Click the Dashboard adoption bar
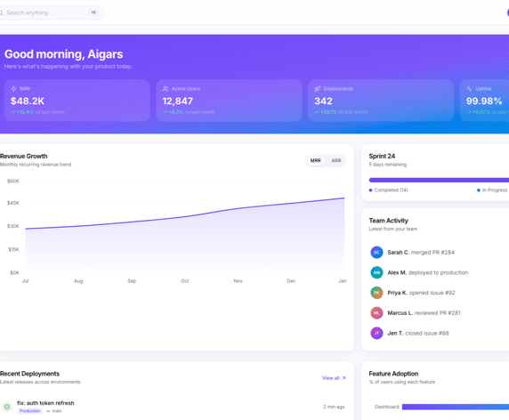509x420 pixels. 456,407
